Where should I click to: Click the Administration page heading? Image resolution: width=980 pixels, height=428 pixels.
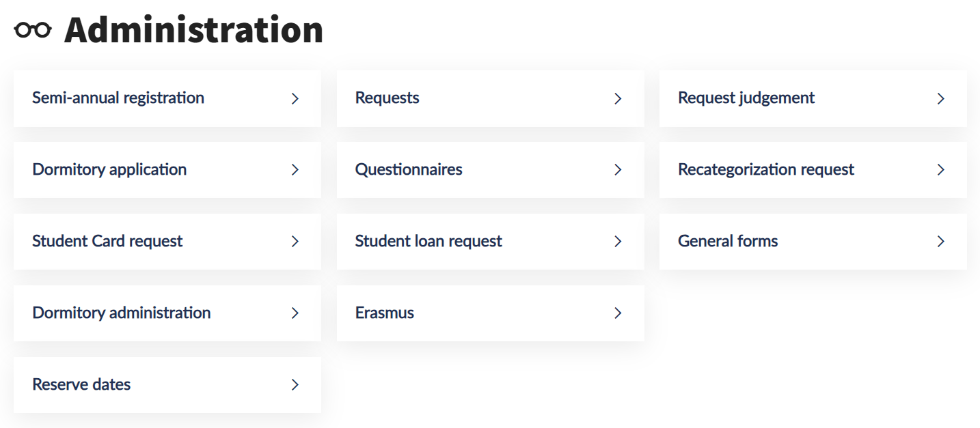193,31
